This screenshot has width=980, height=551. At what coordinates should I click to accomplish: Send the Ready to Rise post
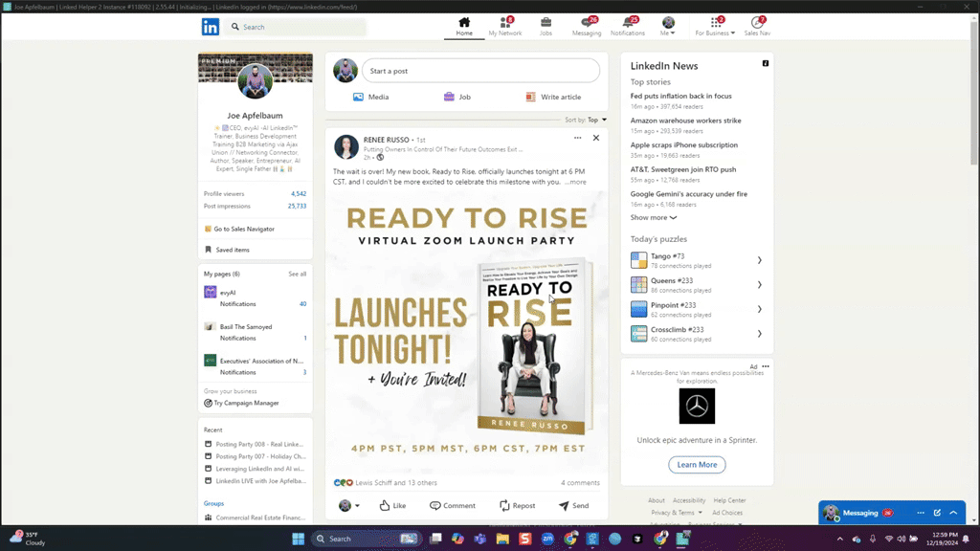(574, 505)
